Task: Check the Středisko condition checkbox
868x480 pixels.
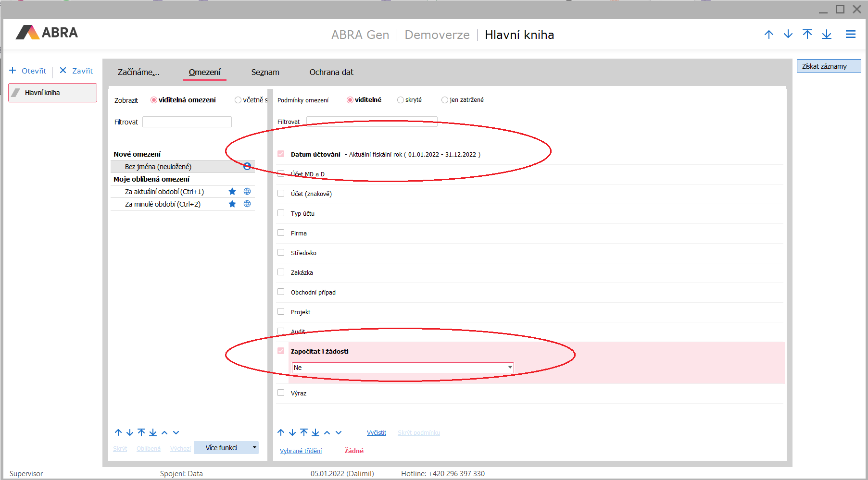Action: tap(281, 253)
